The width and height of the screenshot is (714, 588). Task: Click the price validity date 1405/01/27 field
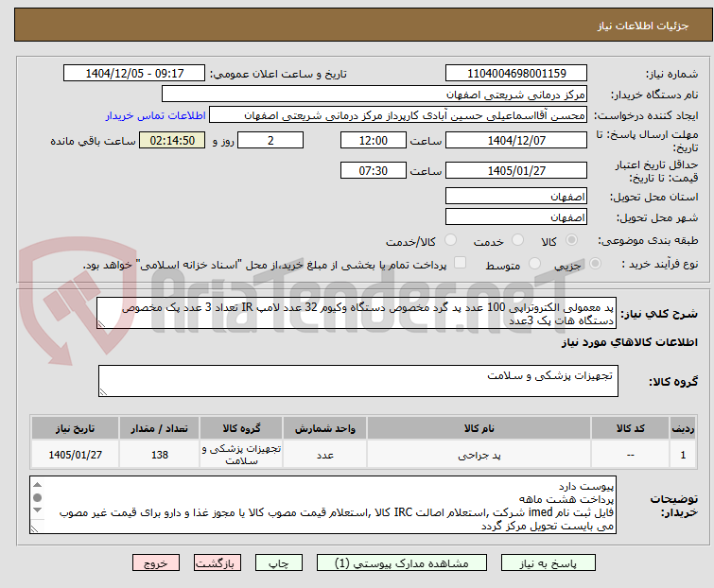[x=516, y=171]
